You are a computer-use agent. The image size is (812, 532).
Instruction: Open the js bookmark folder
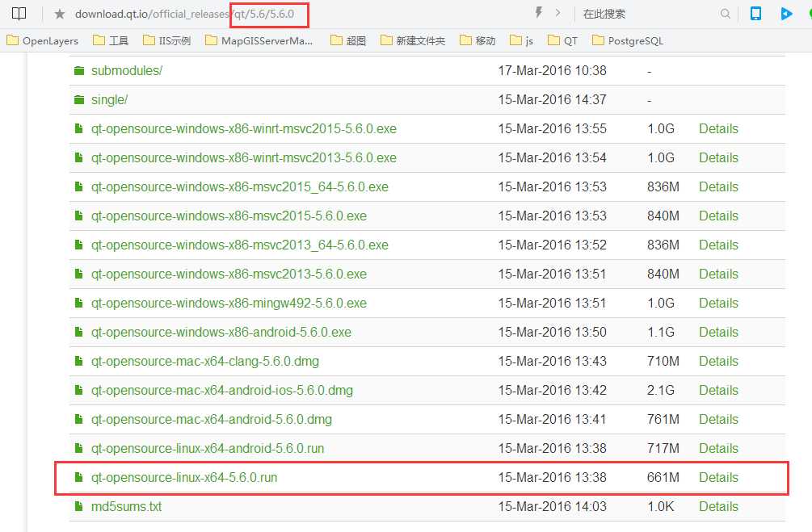pos(521,41)
